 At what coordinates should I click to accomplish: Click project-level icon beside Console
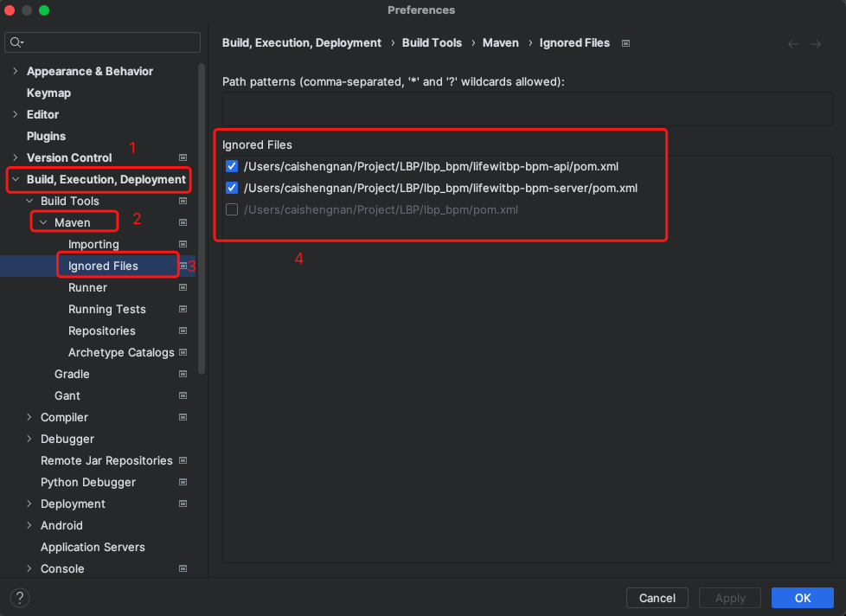pyautogui.click(x=183, y=568)
